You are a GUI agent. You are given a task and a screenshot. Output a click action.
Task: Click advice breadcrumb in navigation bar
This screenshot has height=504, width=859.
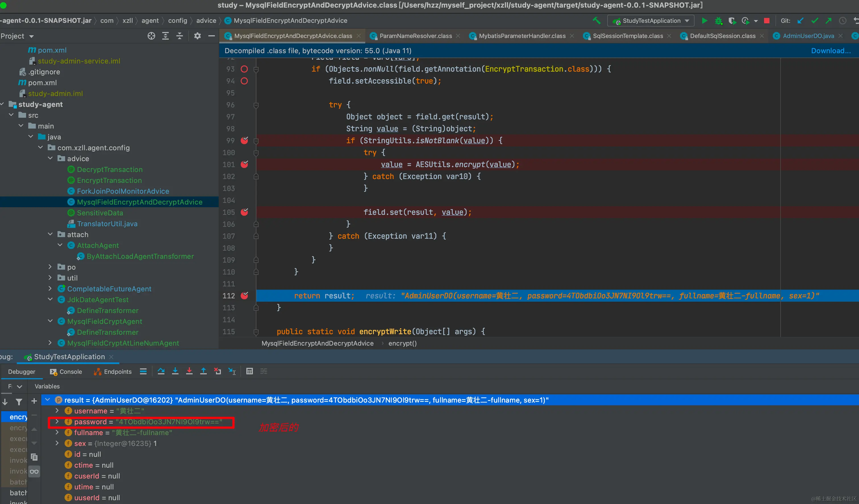(x=206, y=20)
